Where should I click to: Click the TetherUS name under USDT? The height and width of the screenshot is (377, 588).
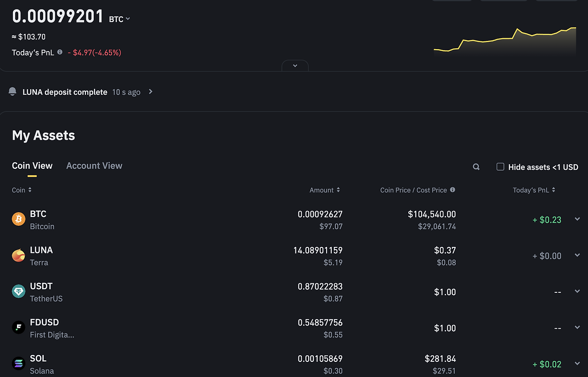pos(46,299)
